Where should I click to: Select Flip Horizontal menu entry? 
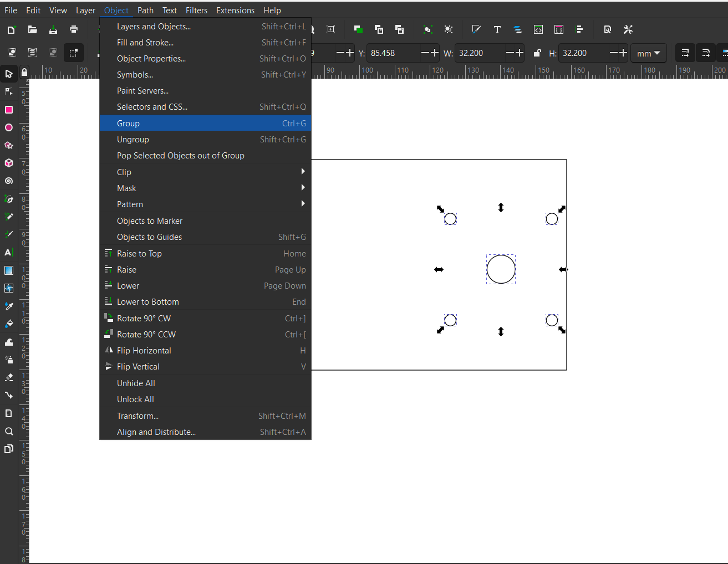[x=206, y=351]
